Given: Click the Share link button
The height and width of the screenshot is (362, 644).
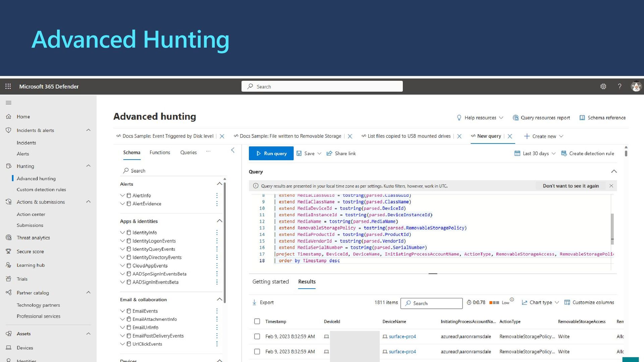Looking at the screenshot, I should click(341, 154).
